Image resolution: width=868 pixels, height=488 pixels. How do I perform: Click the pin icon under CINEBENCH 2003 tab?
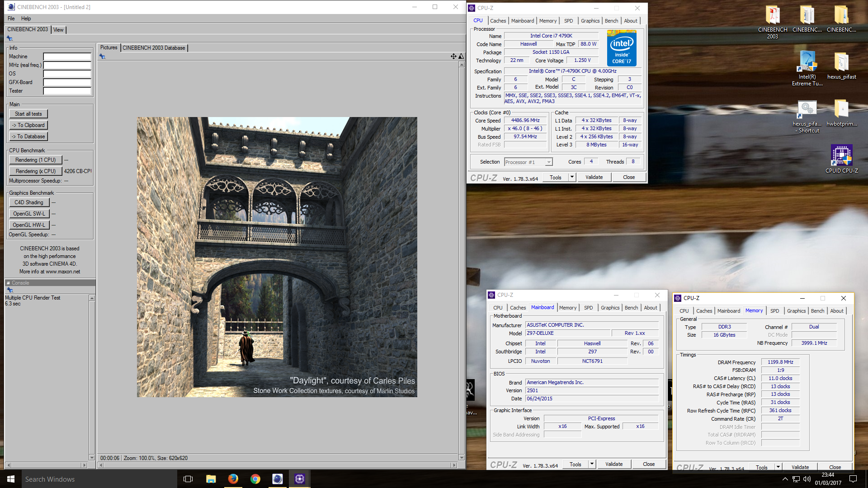tap(9, 38)
